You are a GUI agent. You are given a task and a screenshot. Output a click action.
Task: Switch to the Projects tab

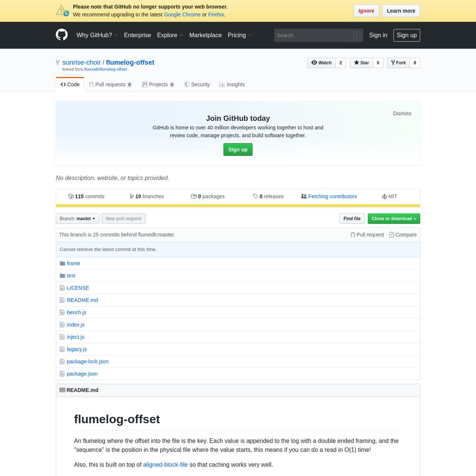(x=158, y=84)
